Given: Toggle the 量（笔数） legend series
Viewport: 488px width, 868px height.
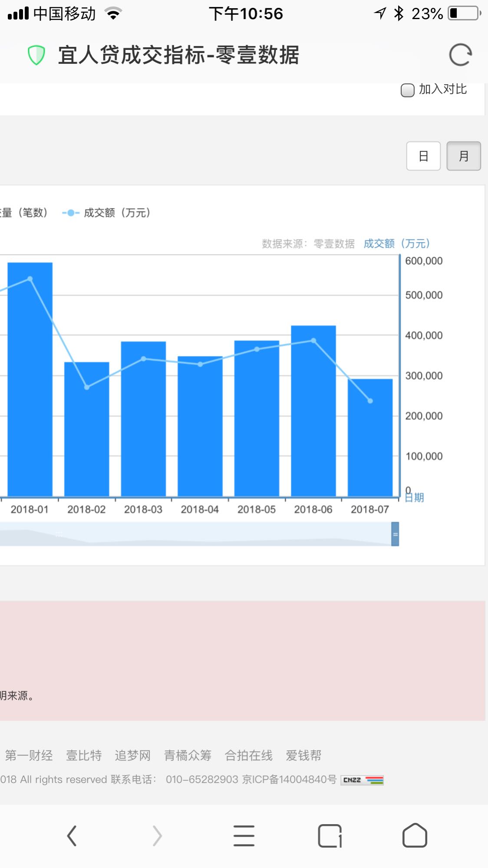Looking at the screenshot, I should [23, 213].
